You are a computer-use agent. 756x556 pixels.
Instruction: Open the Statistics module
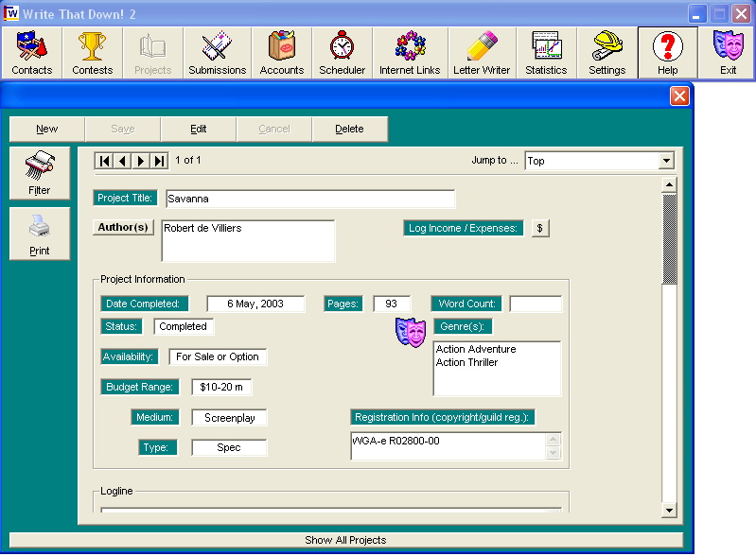coord(546,53)
